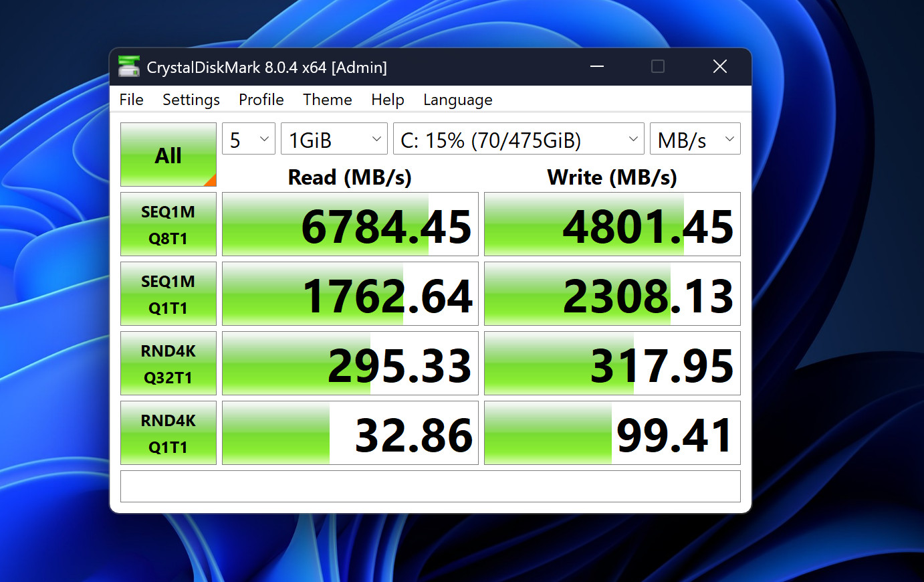The width and height of the screenshot is (924, 582).
Task: Open the Language menu
Action: (x=458, y=100)
